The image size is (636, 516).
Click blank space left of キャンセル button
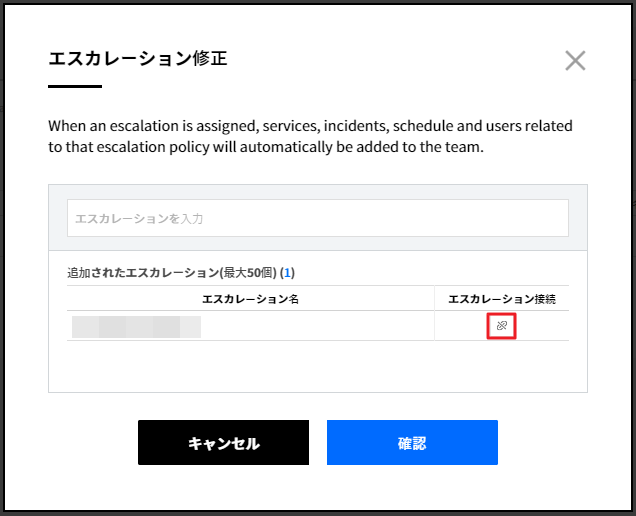(92, 443)
